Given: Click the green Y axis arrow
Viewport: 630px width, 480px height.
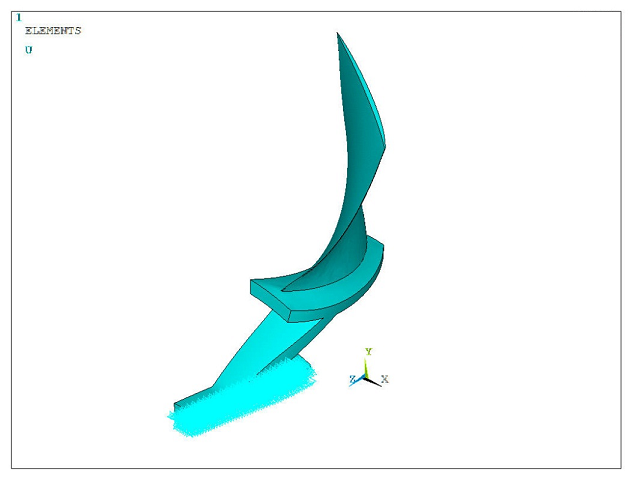Looking at the screenshot, I should tap(365, 367).
